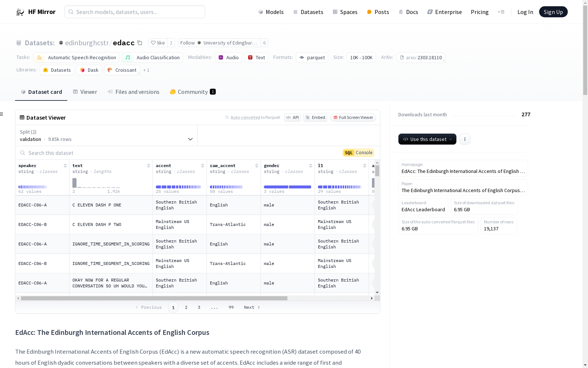Image resolution: width=588 pixels, height=368 pixels.
Task: Select the Dataset card tab
Action: tap(41, 92)
